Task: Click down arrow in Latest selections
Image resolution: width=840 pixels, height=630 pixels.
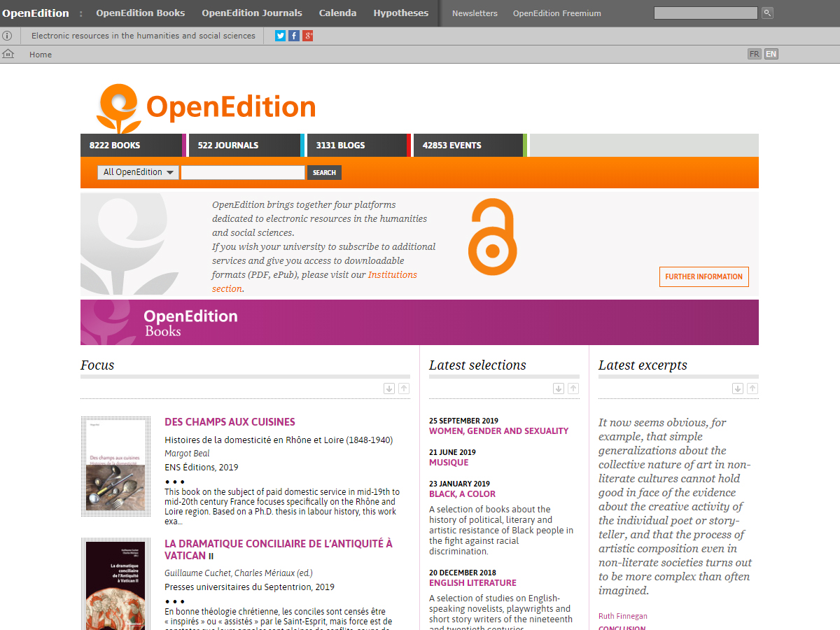Action: (559, 388)
